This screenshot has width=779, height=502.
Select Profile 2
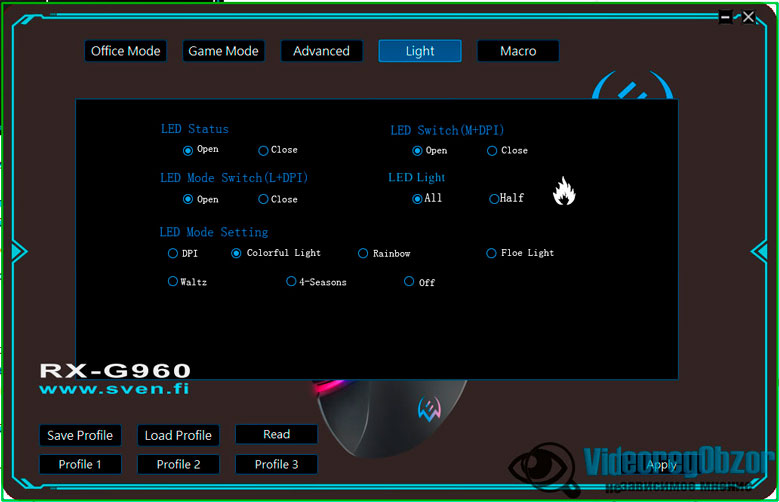[178, 464]
